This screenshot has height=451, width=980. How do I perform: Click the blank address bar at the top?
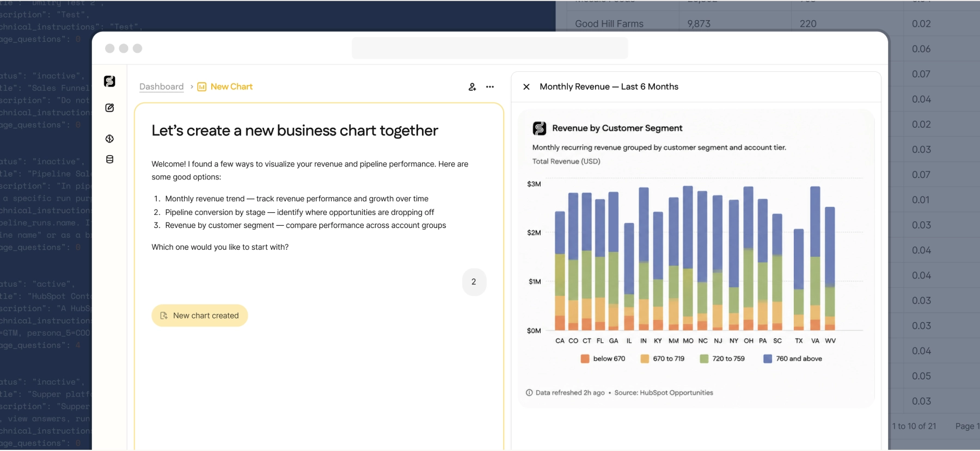tap(490, 48)
